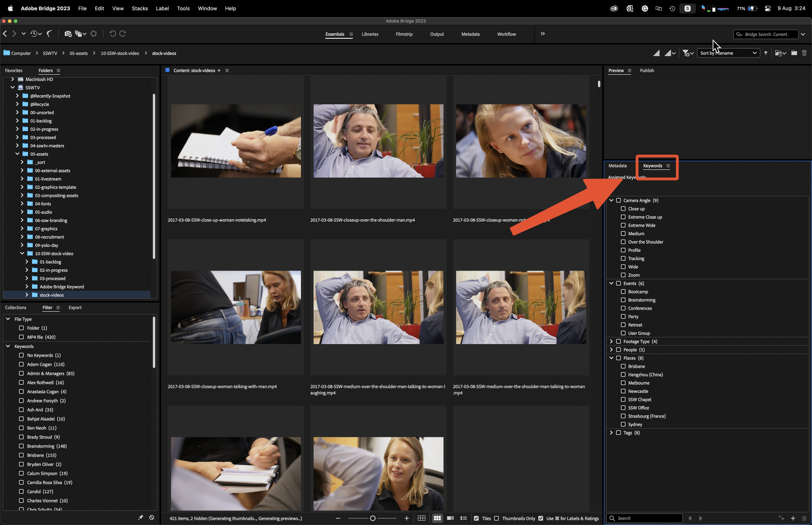Click the SSWTV breadcrumb link
Screen dimensions: 812x525
pyautogui.click(x=50, y=53)
